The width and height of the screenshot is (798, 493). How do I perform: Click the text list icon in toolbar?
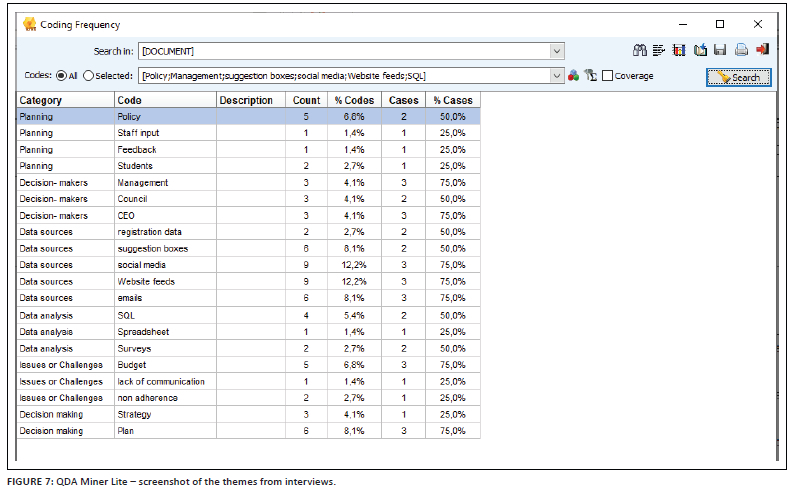click(x=660, y=50)
